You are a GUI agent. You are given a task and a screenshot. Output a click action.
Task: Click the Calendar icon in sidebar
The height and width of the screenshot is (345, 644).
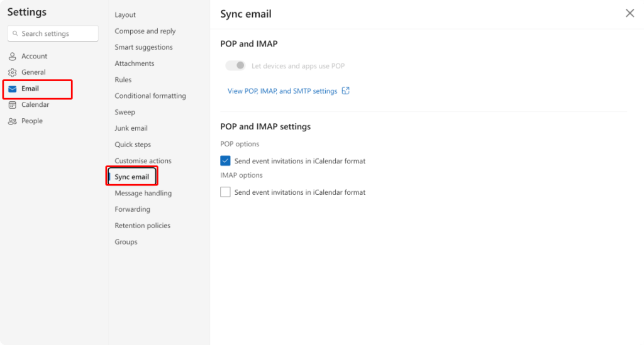(x=13, y=105)
